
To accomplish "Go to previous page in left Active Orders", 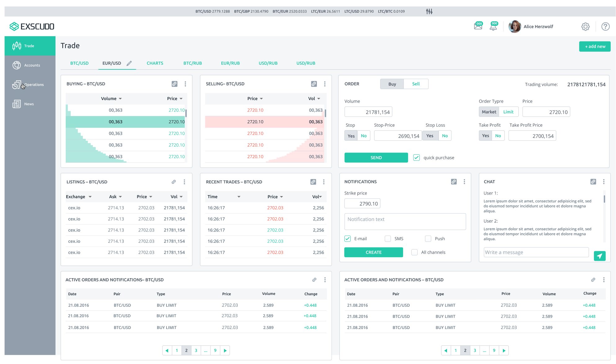I will point(167,350).
